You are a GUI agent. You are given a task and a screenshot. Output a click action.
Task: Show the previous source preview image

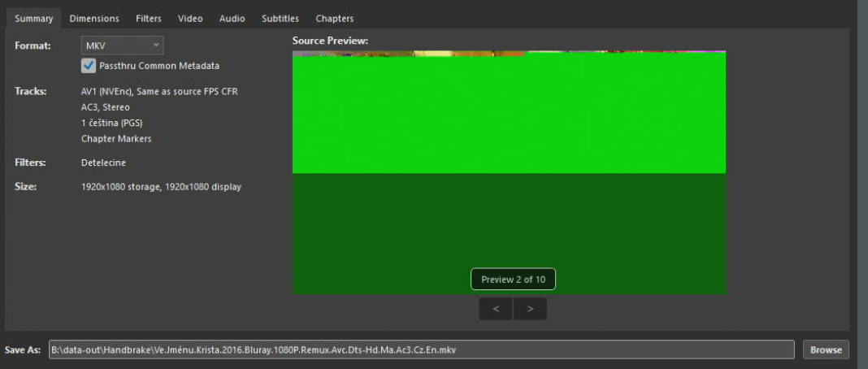[x=496, y=309]
